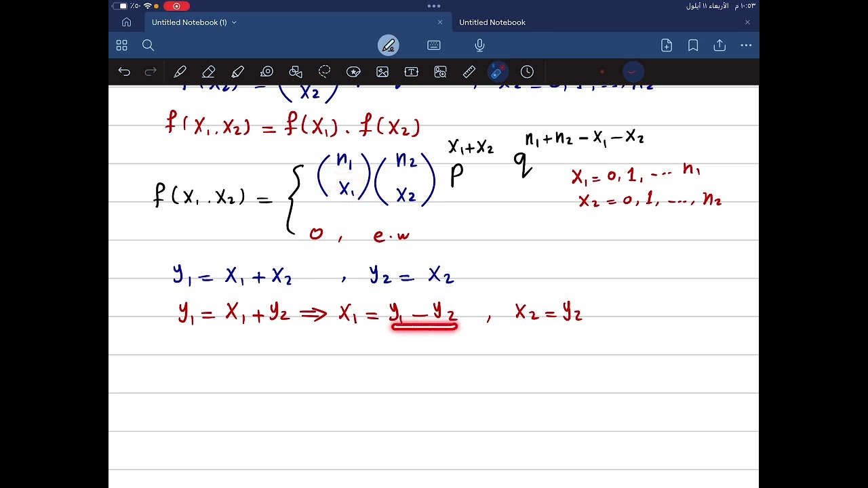Image resolution: width=868 pixels, height=488 pixels.
Task: Undo the last stroke
Action: [x=124, y=71]
